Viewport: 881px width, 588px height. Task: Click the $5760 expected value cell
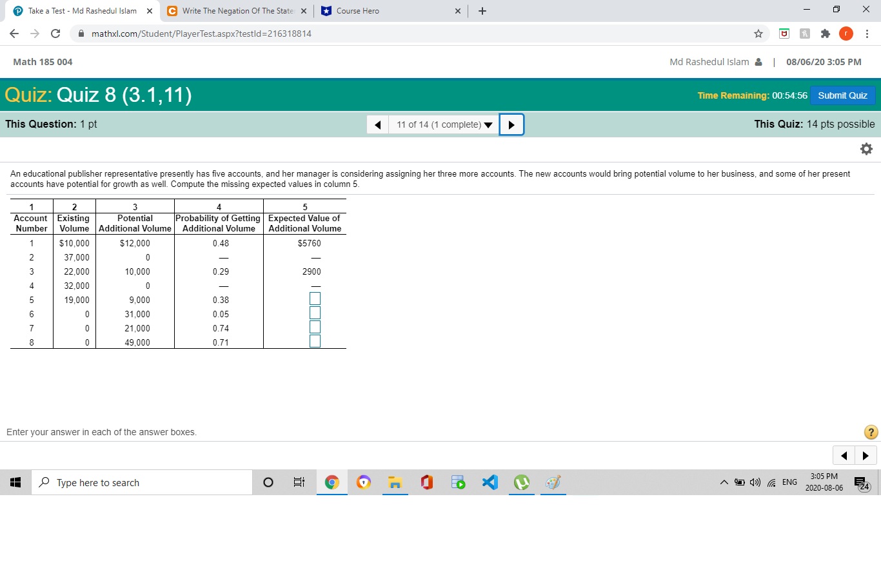(x=309, y=243)
